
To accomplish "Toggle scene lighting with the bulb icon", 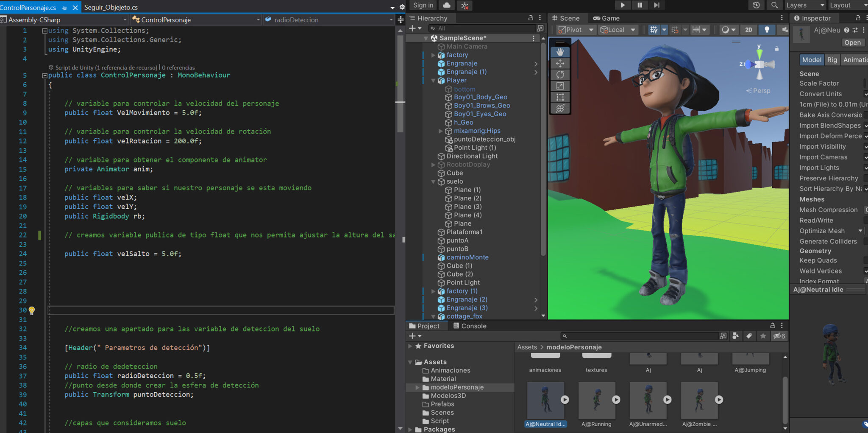I will (x=768, y=30).
